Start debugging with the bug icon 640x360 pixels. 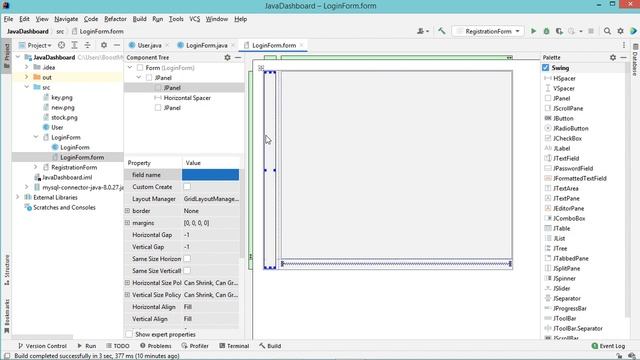[x=546, y=31]
